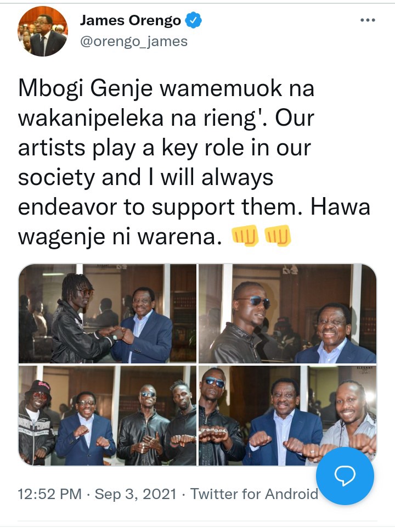
Task: Click the divider line below the timestamp
Action: tap(198, 521)
